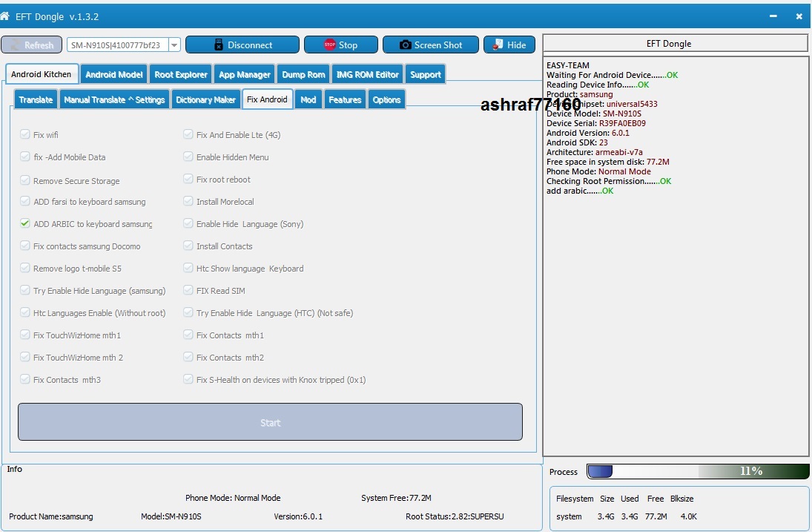812x532 pixels.
Task: Toggle Enable Hide Language (Sony) checkbox
Action: (188, 223)
